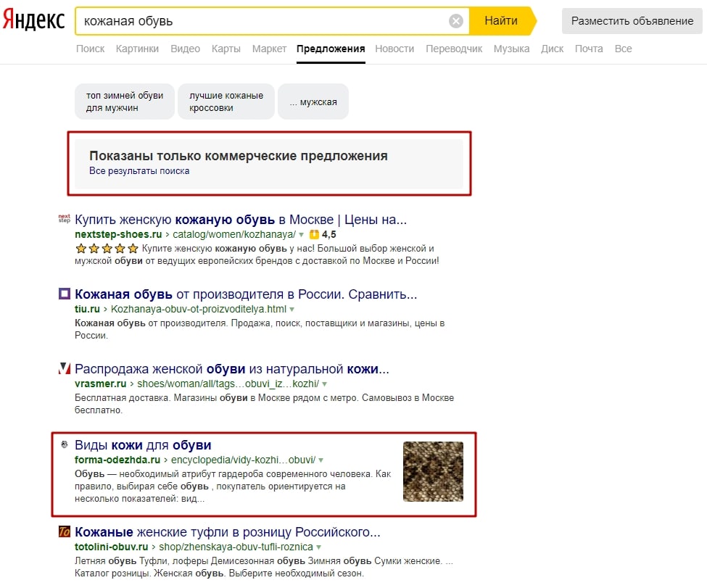Viewport: 707px width, 588px height.
Task: Click the five-star rating in nextstep snippet
Action: (x=107, y=249)
